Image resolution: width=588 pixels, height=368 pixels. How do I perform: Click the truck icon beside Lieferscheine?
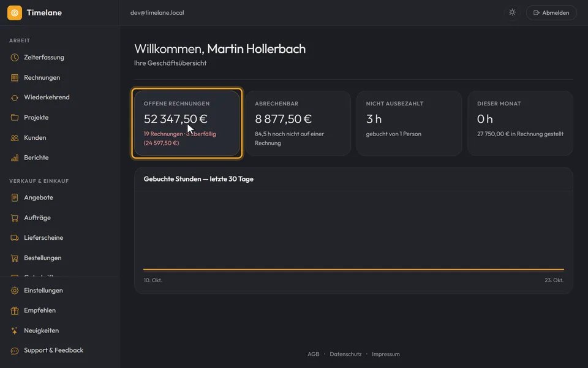[15, 238]
